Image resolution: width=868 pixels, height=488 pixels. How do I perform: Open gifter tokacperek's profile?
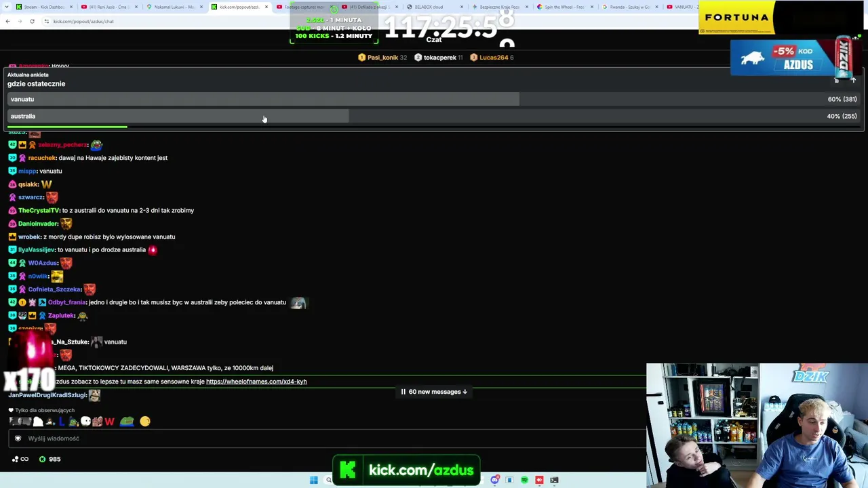tap(439, 58)
